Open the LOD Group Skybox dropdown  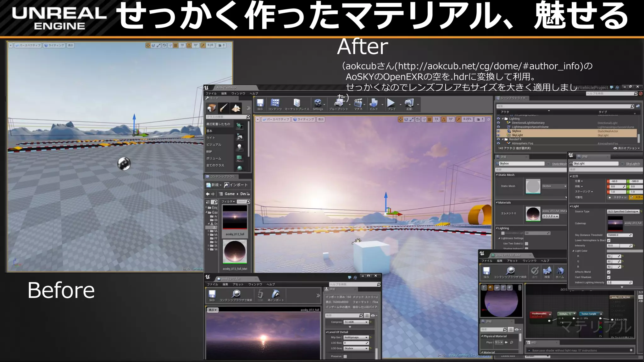pos(356,348)
